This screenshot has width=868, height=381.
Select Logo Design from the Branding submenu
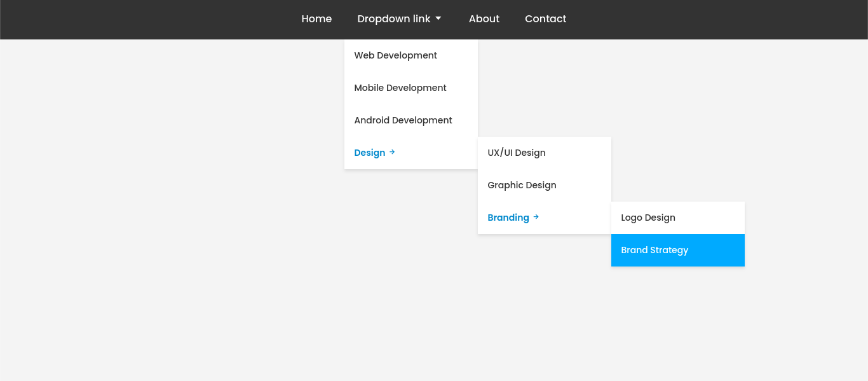[x=648, y=218]
